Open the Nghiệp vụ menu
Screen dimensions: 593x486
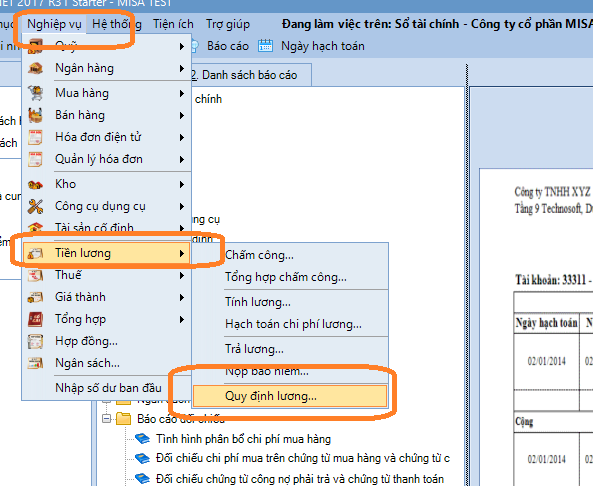point(54,24)
